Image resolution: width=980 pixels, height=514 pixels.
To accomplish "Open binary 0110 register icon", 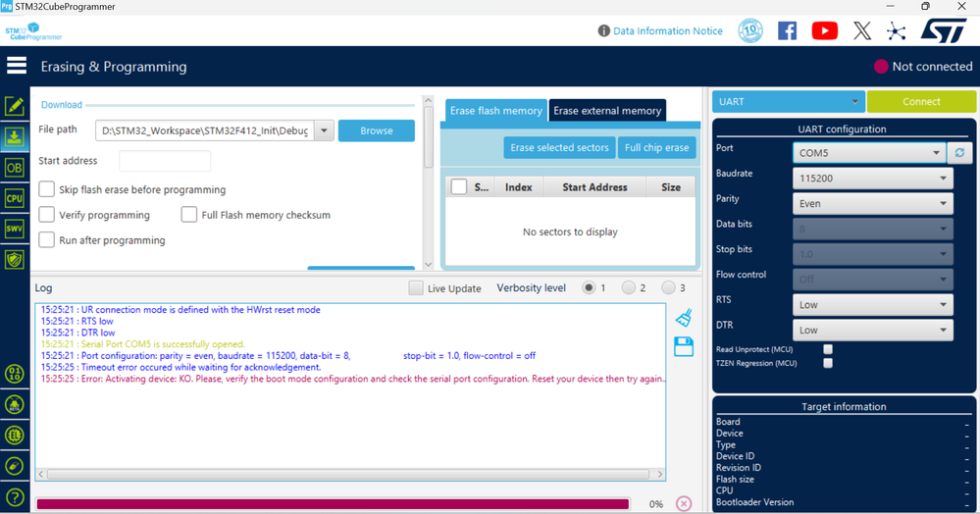I will pos(15,374).
